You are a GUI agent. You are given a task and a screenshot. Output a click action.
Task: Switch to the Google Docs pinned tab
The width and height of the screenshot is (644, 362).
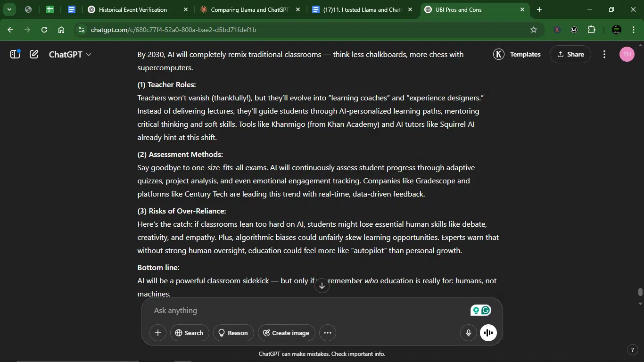(x=72, y=9)
